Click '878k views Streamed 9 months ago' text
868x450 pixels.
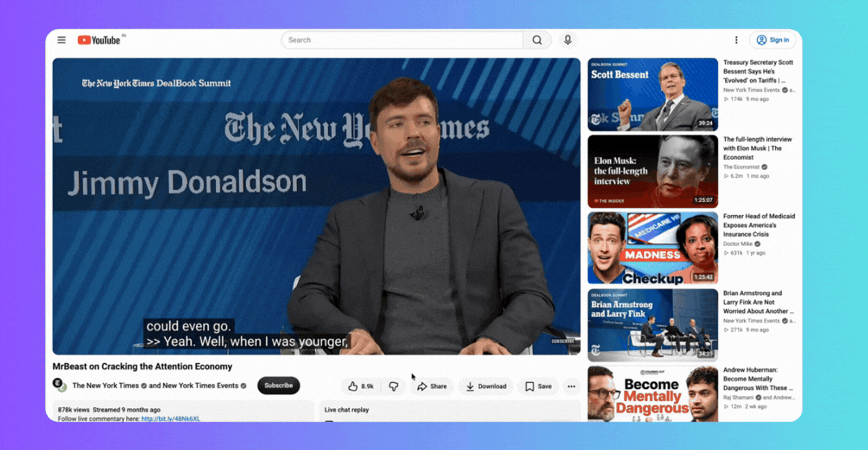coord(109,410)
